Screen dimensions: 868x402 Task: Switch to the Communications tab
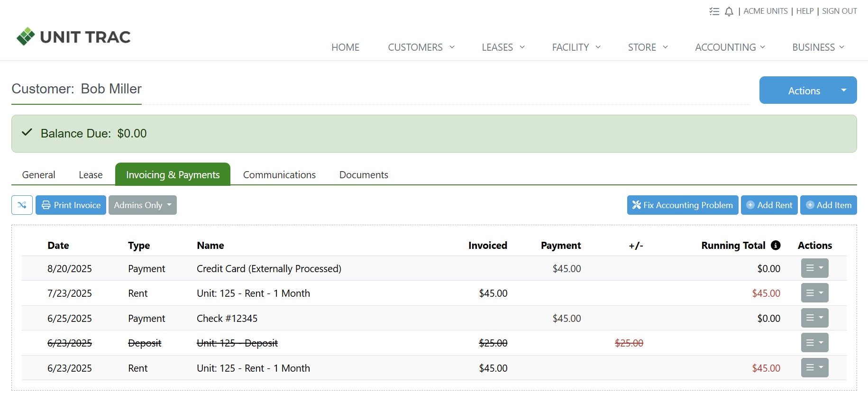click(x=279, y=175)
